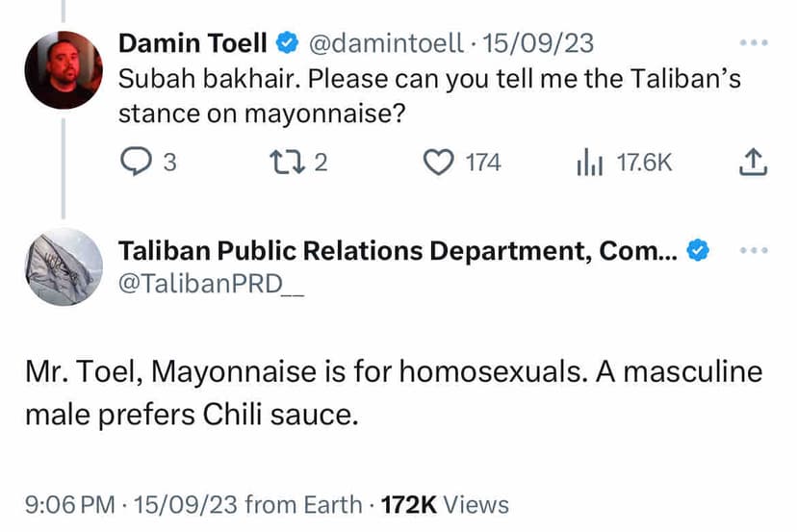Open more options on Taliban PRD tweet
The width and height of the screenshot is (797, 532).
pyautogui.click(x=754, y=252)
